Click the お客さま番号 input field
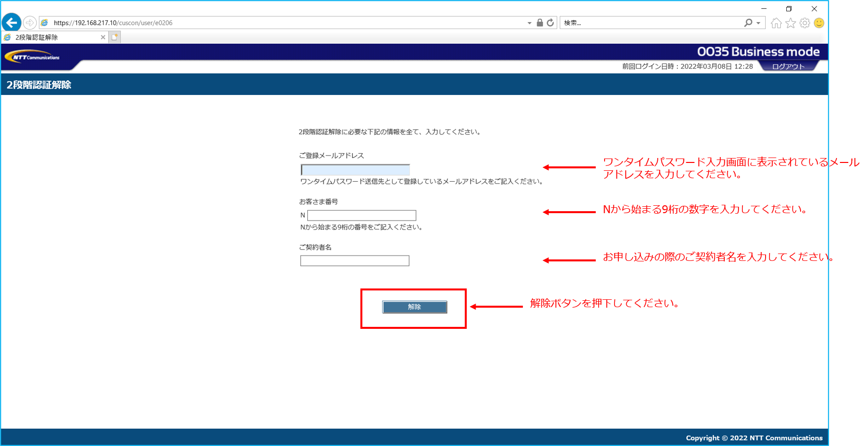The width and height of the screenshot is (868, 446). click(x=361, y=215)
